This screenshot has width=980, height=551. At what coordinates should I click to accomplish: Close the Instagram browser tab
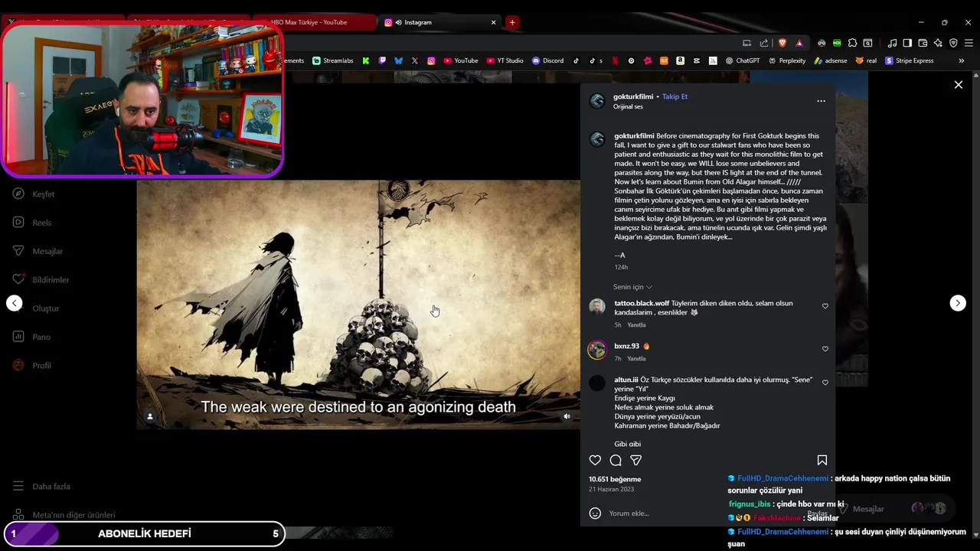point(493,22)
